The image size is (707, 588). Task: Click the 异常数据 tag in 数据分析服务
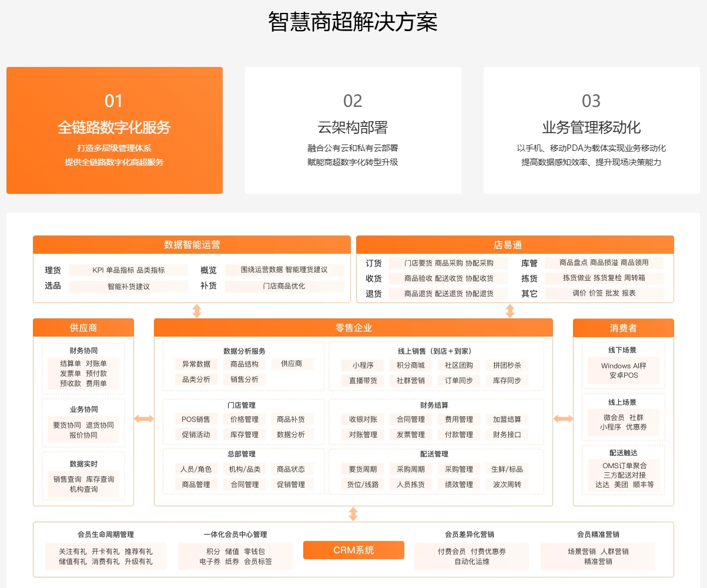[x=196, y=364]
